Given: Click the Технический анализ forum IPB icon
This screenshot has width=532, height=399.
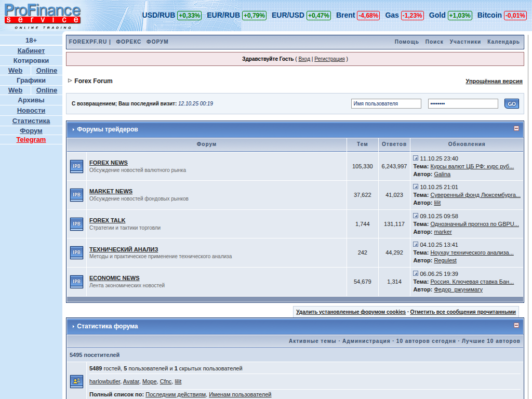Looking at the screenshot, I should point(76,253).
